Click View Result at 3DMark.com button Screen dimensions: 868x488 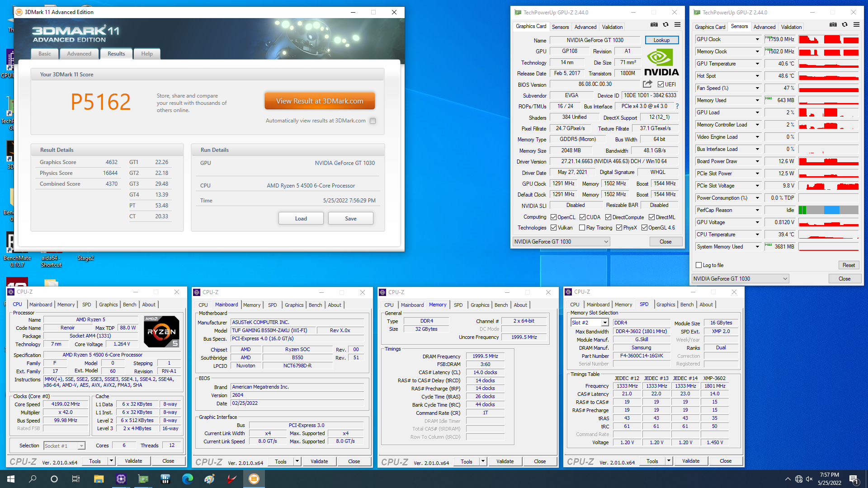[x=320, y=101]
